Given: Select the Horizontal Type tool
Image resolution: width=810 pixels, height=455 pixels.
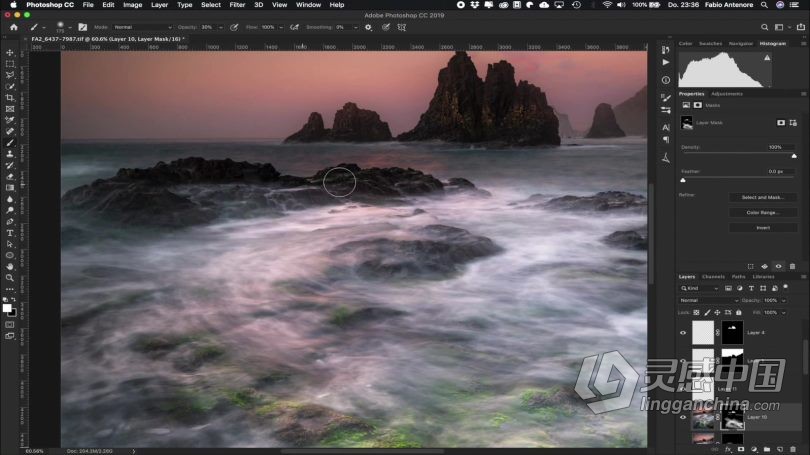Looking at the screenshot, I should [10, 233].
